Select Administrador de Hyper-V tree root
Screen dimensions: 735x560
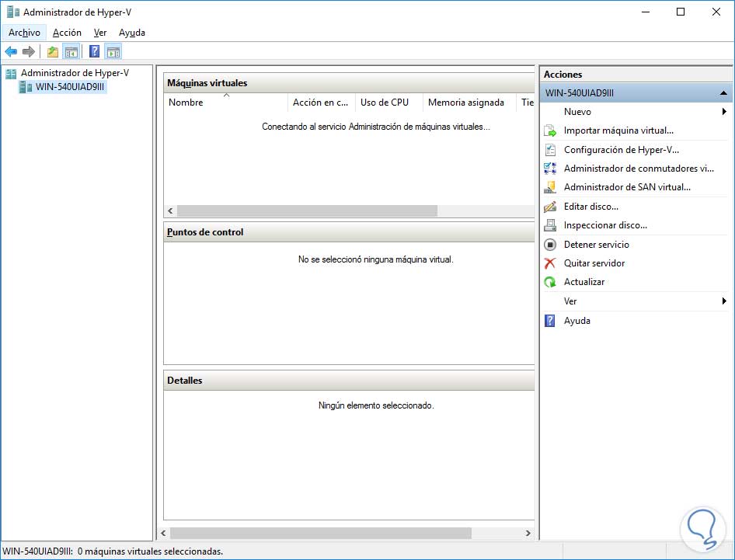75,73
